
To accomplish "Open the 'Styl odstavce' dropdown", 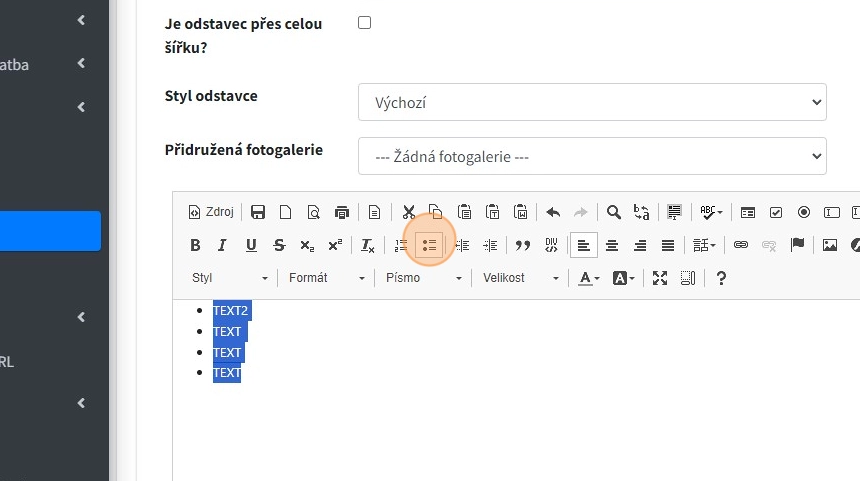I will pyautogui.click(x=592, y=102).
